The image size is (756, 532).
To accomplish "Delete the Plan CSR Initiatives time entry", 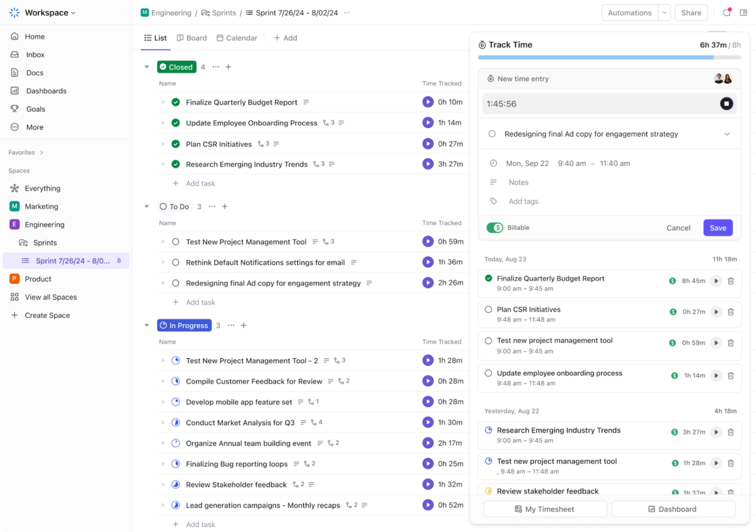I will coord(731,312).
